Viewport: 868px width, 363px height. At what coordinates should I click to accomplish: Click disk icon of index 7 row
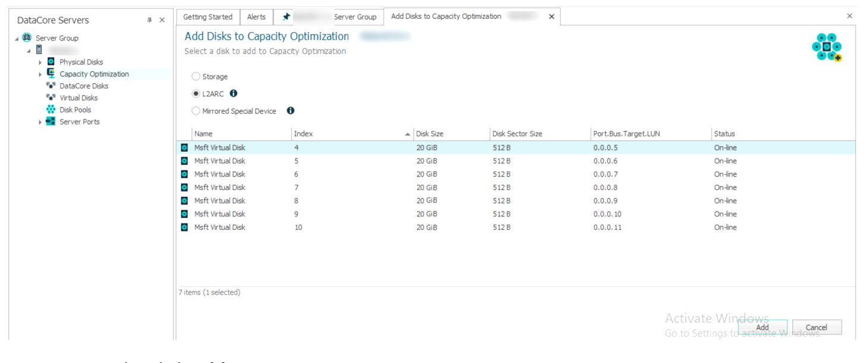[184, 188]
